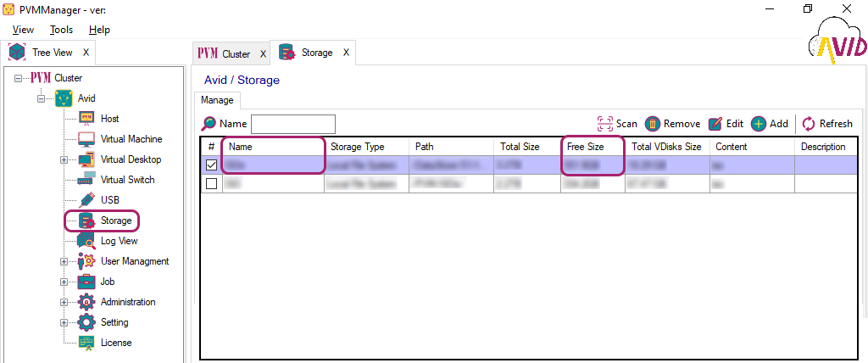The width and height of the screenshot is (868, 363).
Task: Click the Virtual Machine monitor icon
Action: click(87, 139)
